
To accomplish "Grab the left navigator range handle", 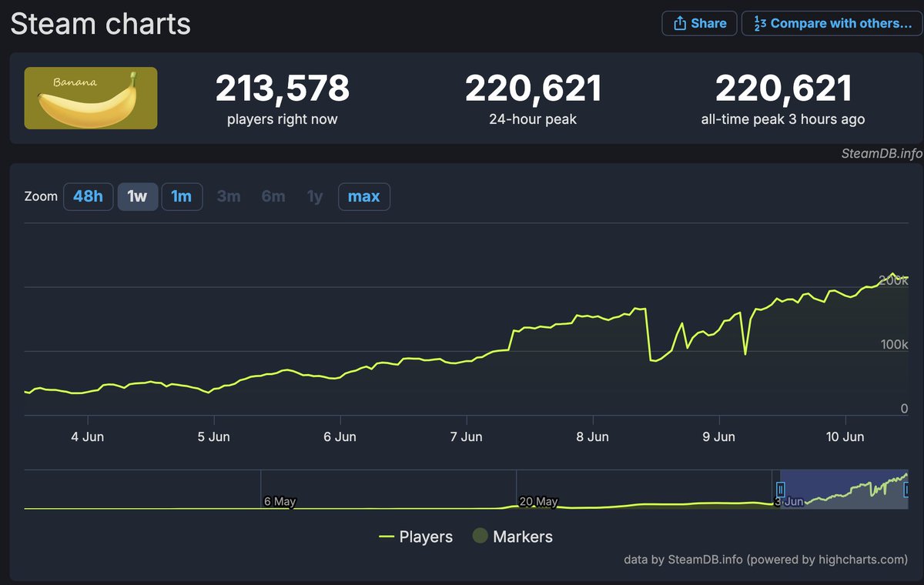I will [780, 490].
